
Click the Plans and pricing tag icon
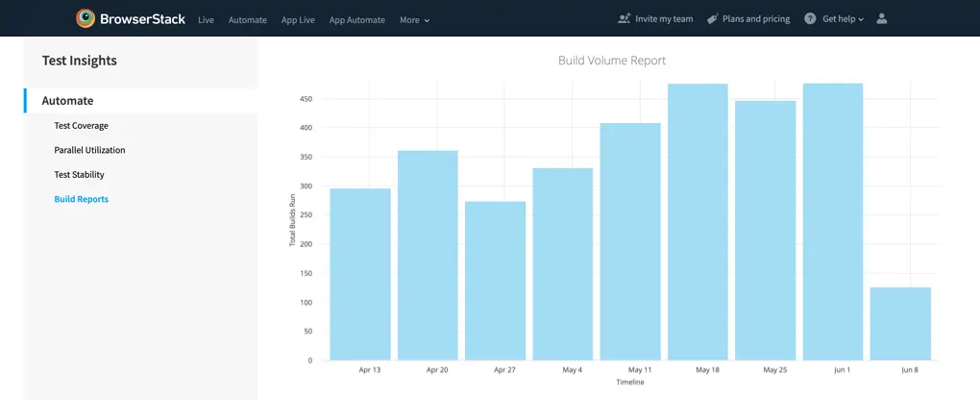point(713,18)
